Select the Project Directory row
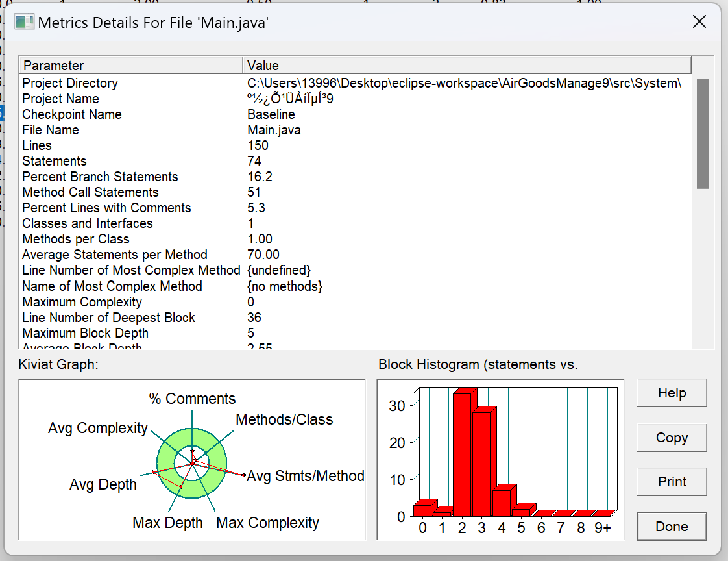 (x=356, y=83)
